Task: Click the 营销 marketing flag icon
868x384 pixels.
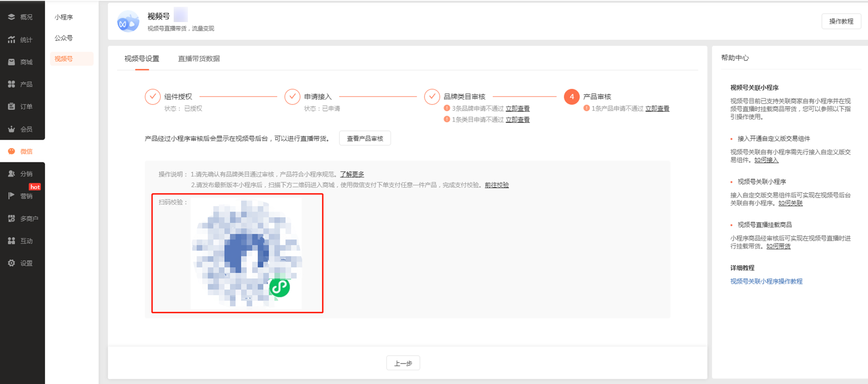Action: 11,196
